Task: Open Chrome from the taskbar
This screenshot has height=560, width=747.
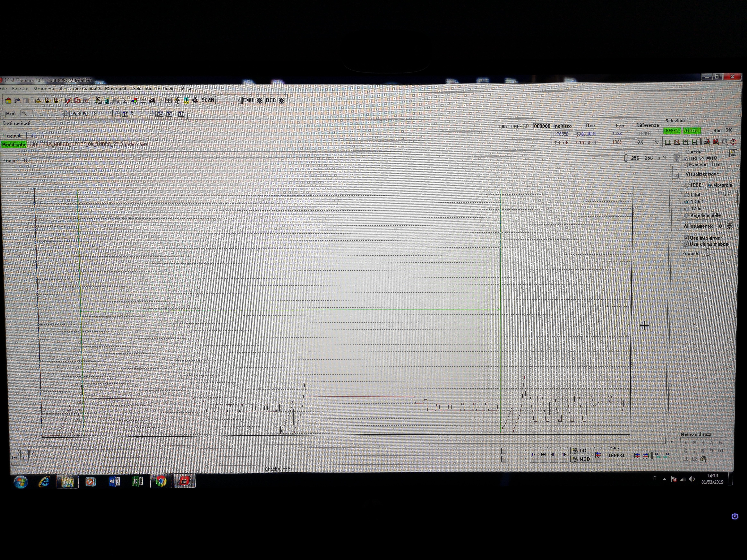Action: click(161, 481)
